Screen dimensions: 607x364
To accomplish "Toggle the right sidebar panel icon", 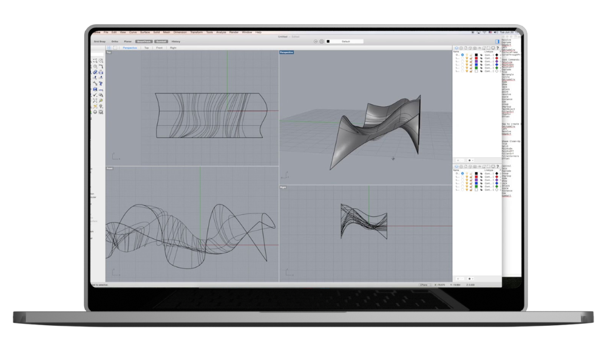I will [497, 41].
